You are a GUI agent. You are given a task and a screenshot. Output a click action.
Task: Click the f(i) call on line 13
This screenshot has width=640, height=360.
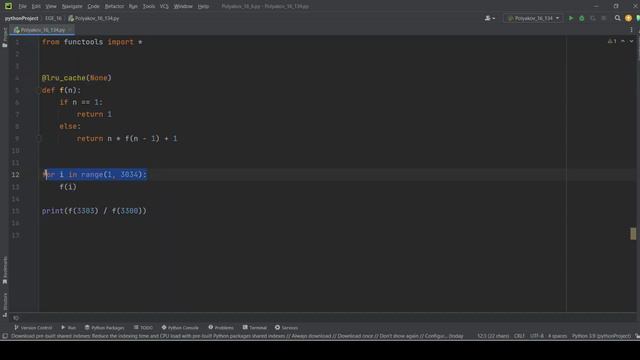(x=68, y=187)
